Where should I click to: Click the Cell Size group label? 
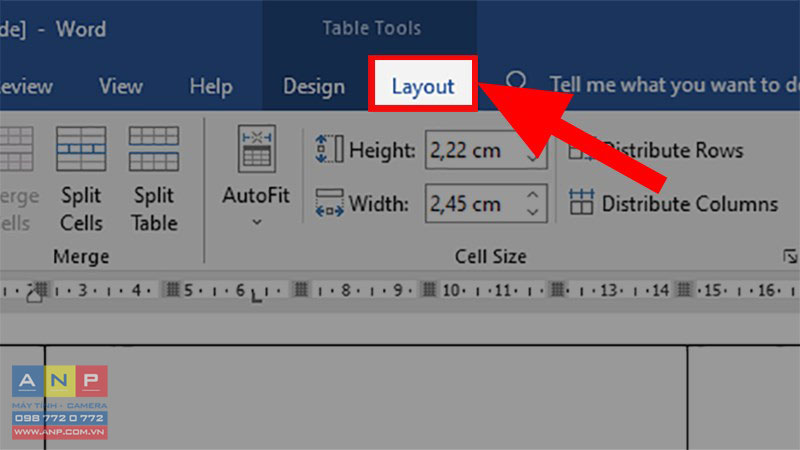[490, 256]
